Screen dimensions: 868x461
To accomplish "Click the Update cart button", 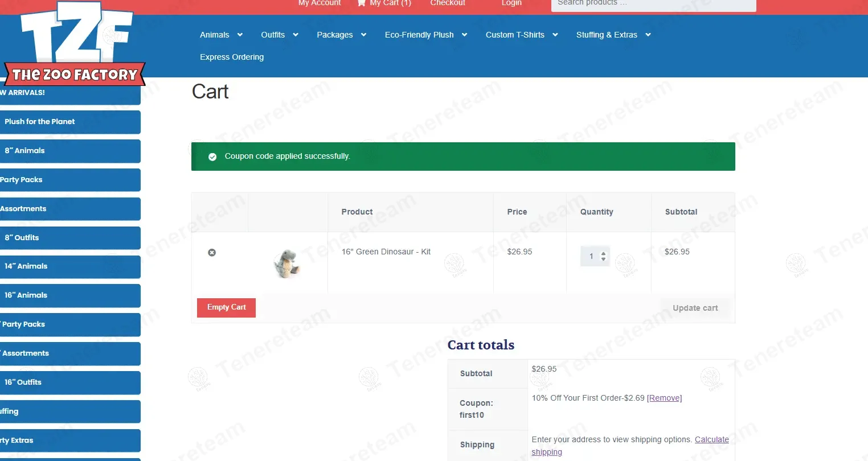I will pyautogui.click(x=695, y=308).
